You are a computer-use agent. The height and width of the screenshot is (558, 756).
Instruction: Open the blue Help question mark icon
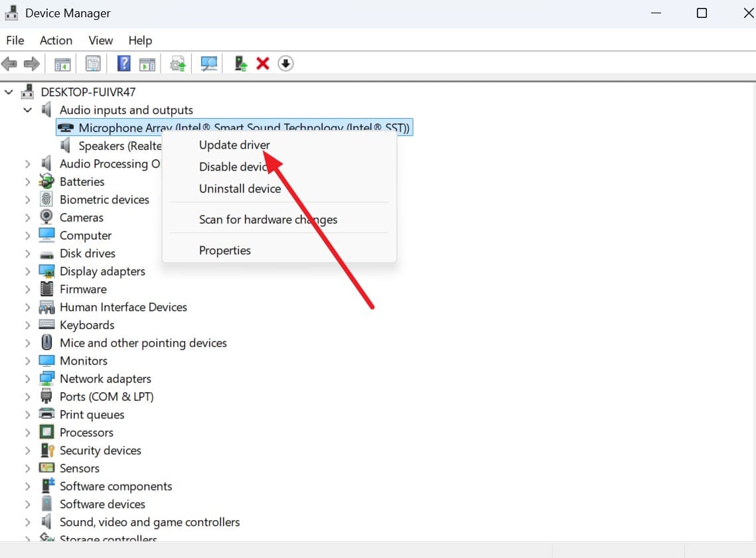(124, 64)
